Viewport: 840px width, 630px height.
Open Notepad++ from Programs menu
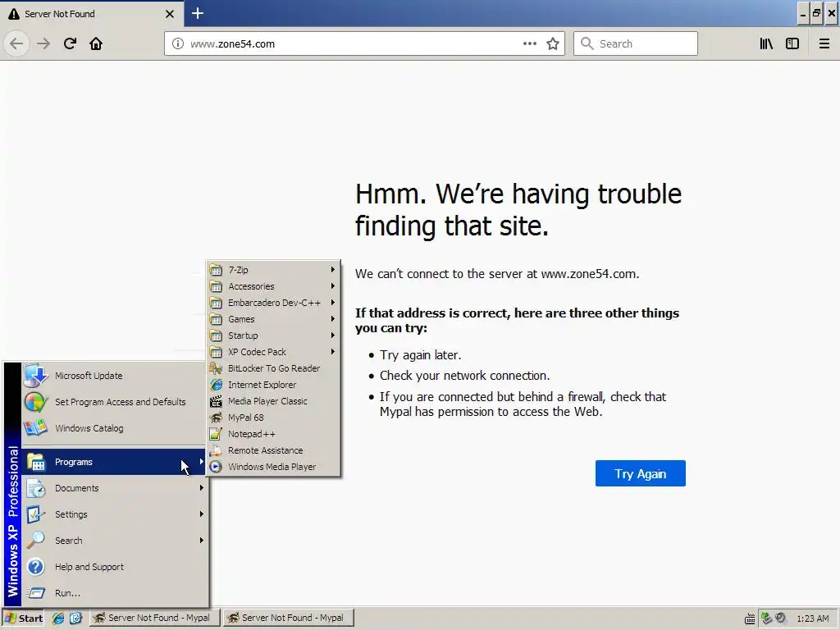[273, 434]
